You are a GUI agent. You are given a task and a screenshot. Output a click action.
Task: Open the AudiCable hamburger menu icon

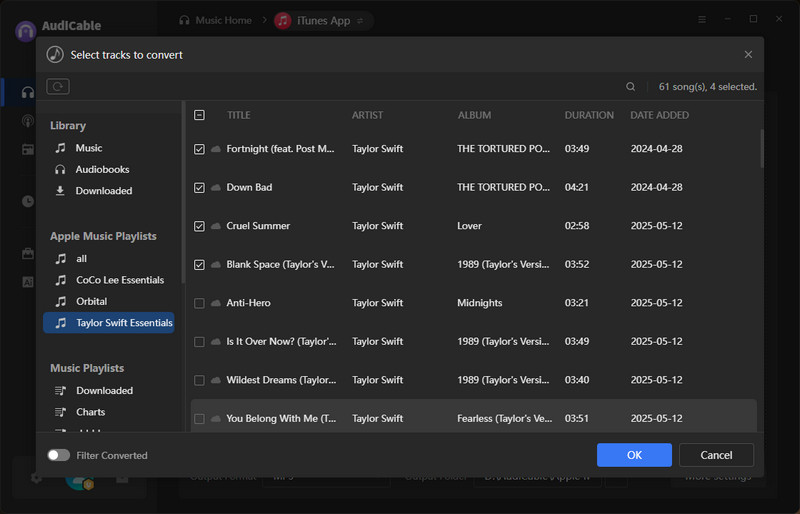point(702,19)
